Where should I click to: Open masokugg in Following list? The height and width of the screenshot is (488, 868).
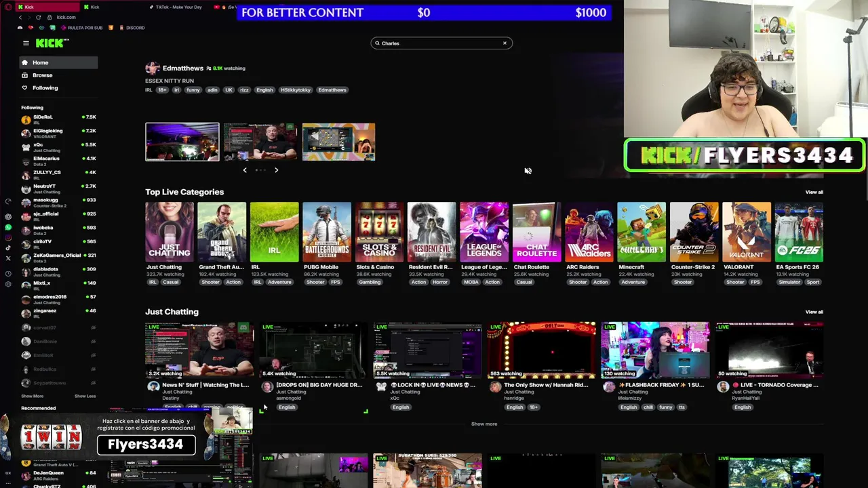pyautogui.click(x=58, y=203)
